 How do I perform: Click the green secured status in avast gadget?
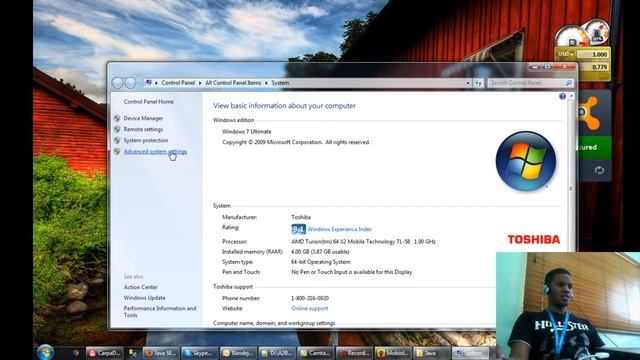click(x=594, y=147)
